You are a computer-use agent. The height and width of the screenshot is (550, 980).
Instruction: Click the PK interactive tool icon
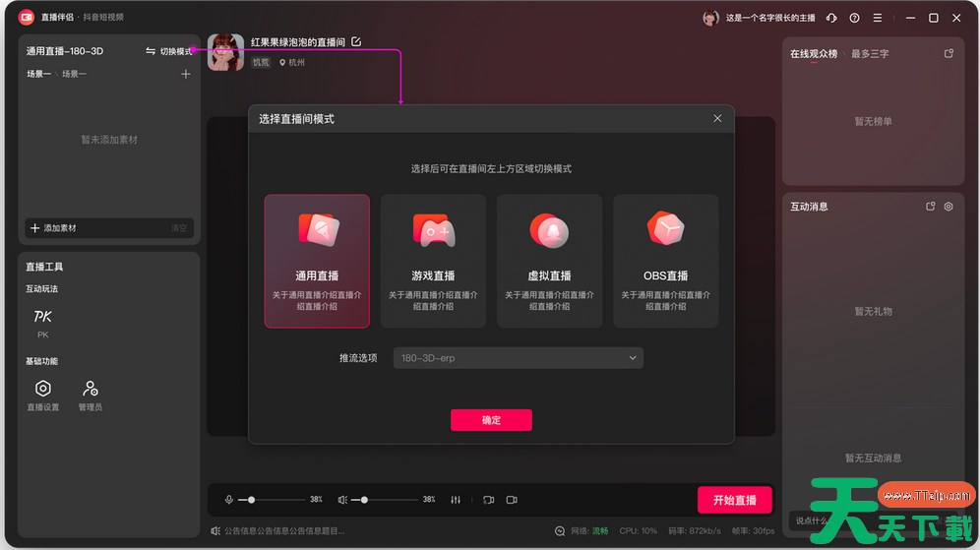[x=42, y=318]
